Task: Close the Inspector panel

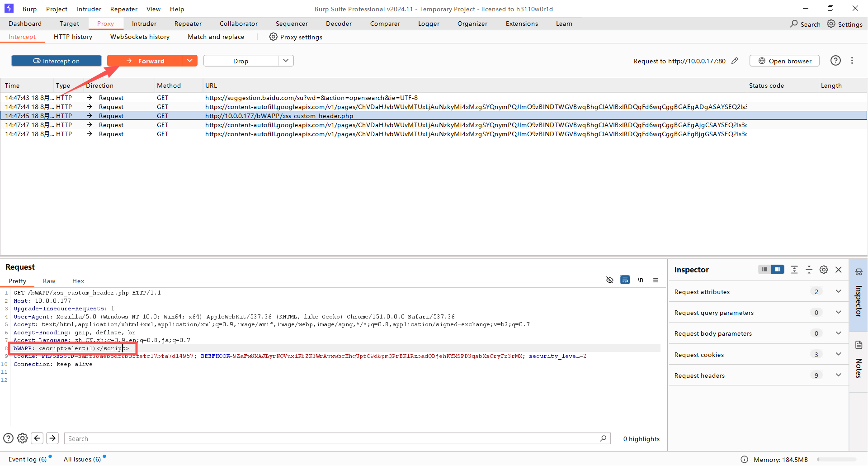Action: coord(839,270)
